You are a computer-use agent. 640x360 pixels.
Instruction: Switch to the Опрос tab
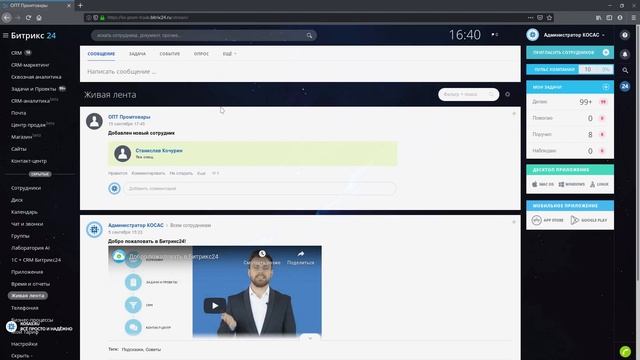coord(201,54)
